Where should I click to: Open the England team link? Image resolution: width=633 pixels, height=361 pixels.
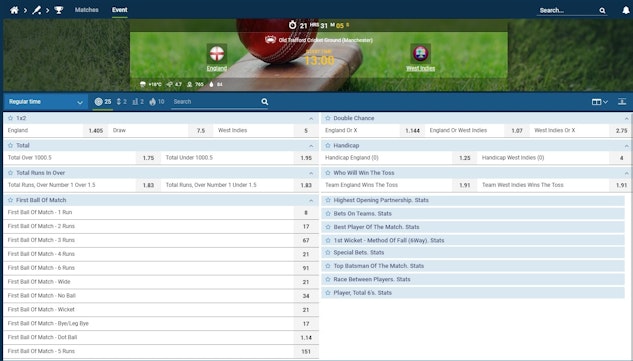tap(217, 68)
